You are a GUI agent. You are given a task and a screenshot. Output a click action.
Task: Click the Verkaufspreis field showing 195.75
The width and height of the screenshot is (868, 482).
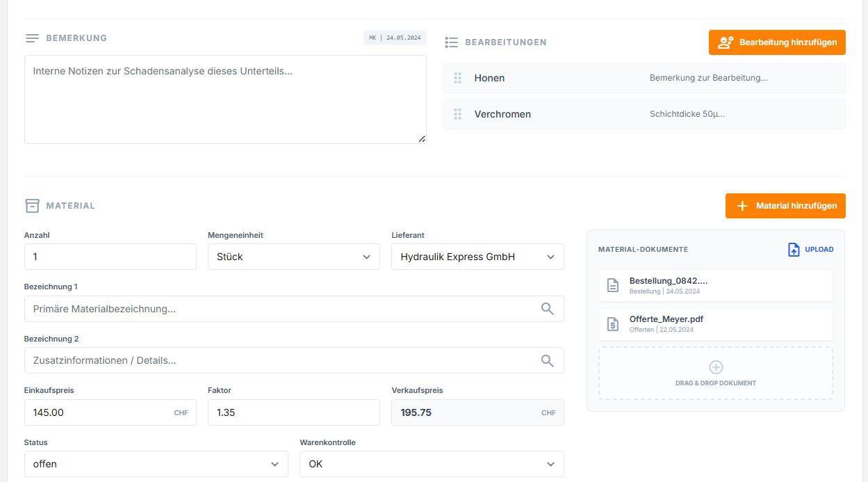coord(477,412)
